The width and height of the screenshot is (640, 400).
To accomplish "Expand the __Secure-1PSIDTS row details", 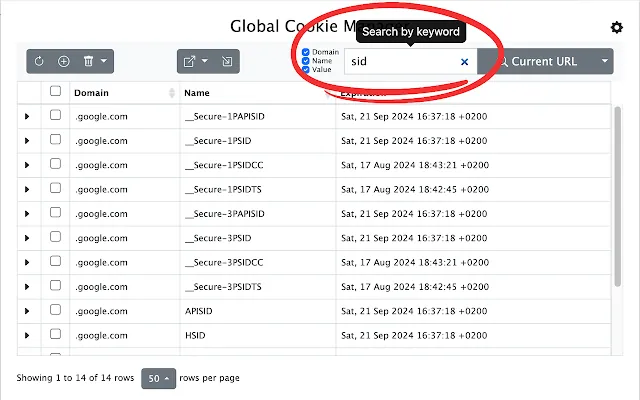I will tap(27, 189).
